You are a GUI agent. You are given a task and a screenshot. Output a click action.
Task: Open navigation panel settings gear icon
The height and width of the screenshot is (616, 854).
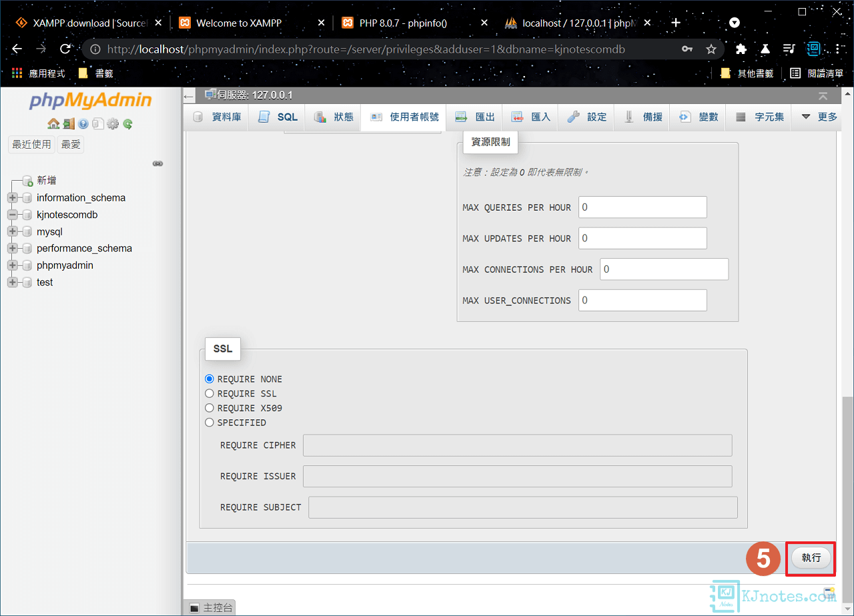(113, 123)
